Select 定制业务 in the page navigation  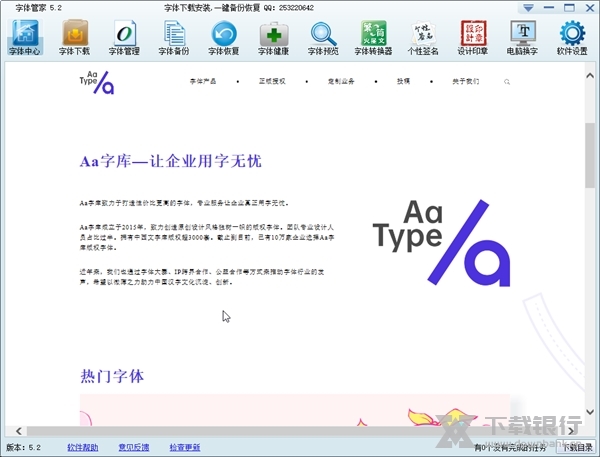click(x=341, y=81)
